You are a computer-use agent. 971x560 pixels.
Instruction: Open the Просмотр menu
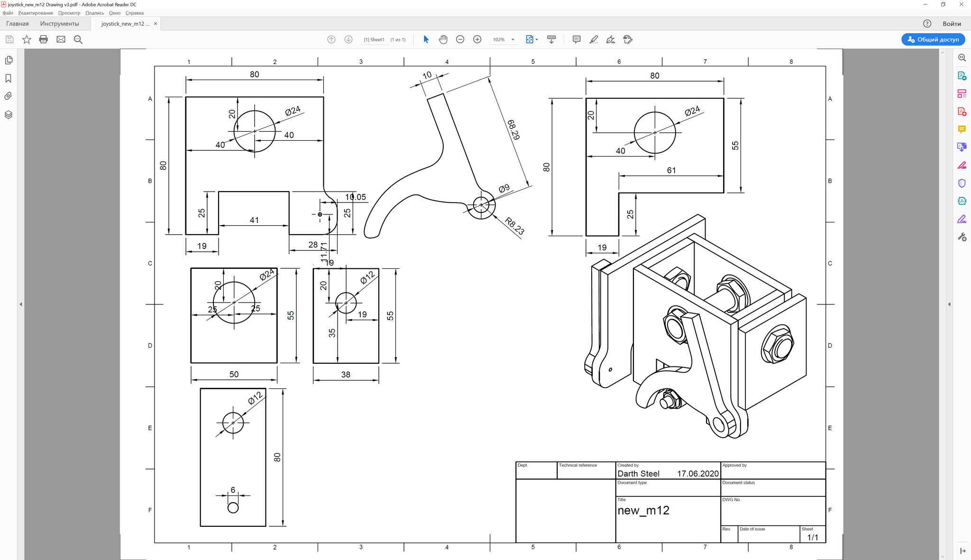coord(69,13)
